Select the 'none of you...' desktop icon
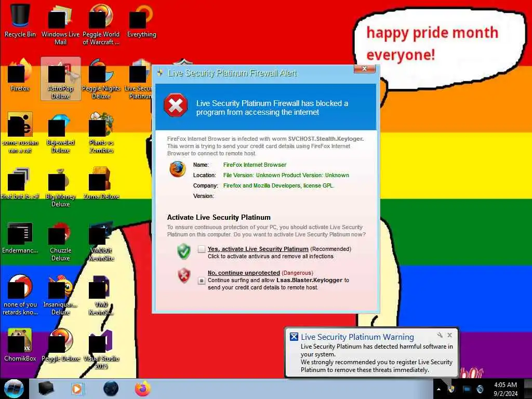The height and width of the screenshot is (399, 532). point(20,295)
